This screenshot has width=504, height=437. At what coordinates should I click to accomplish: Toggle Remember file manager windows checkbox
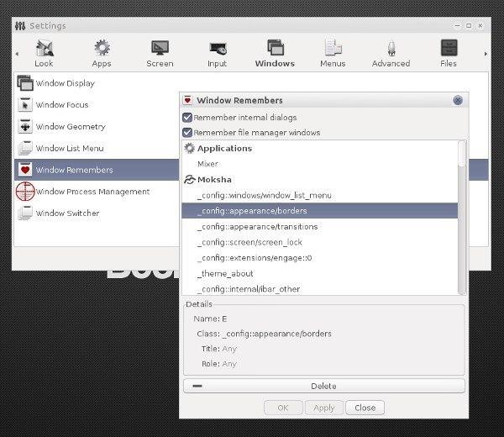[x=187, y=133]
